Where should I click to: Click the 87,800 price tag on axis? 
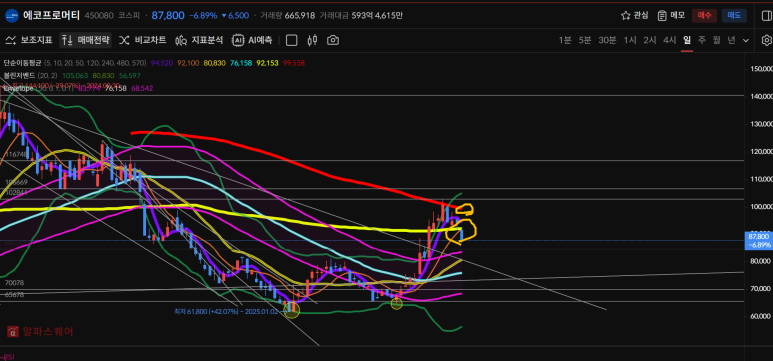pyautogui.click(x=759, y=240)
